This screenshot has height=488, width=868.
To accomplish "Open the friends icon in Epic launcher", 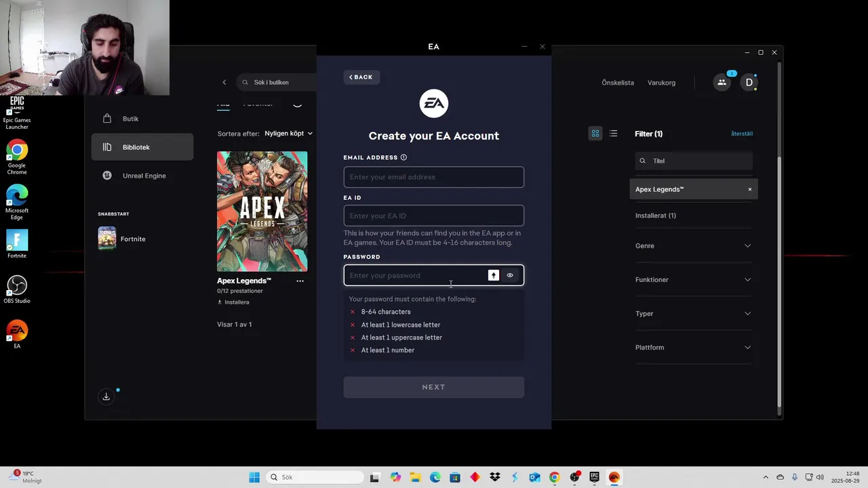I will click(722, 82).
